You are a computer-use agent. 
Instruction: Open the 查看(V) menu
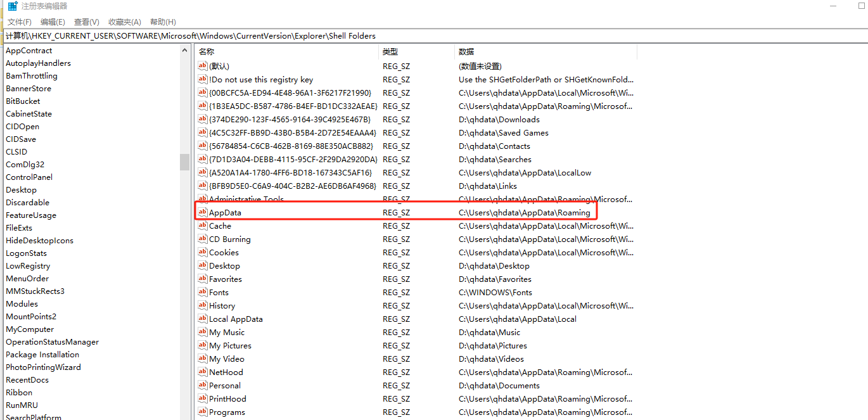tap(87, 22)
